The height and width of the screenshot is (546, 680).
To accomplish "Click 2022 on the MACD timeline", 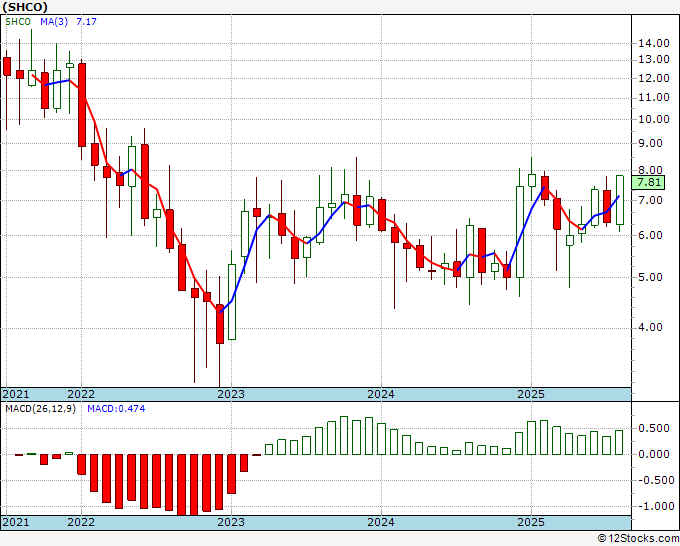I will [81, 522].
